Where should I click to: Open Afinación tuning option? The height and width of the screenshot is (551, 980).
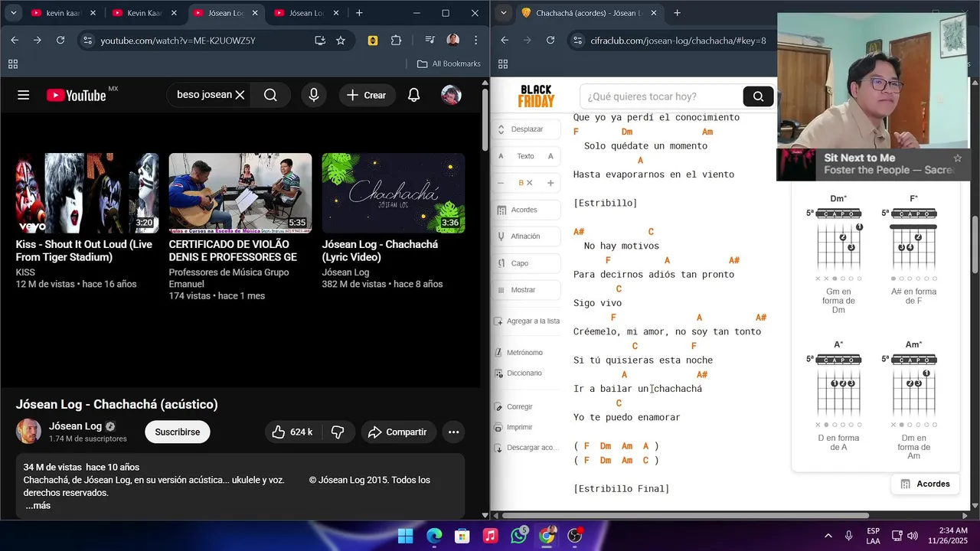(x=525, y=236)
